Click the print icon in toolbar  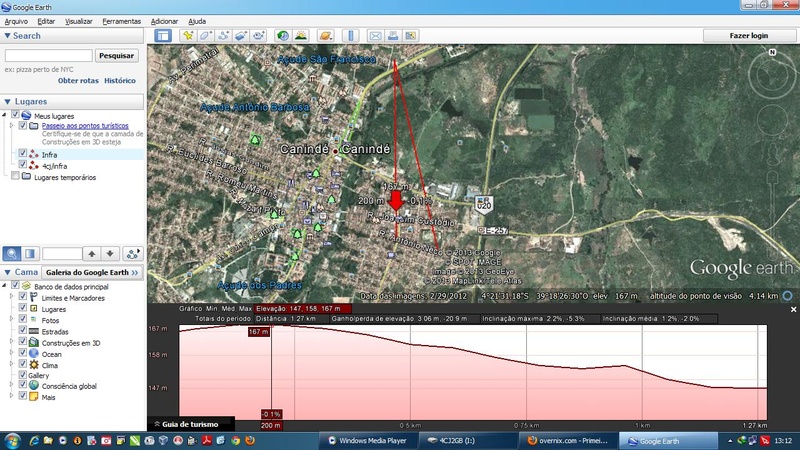[393, 36]
